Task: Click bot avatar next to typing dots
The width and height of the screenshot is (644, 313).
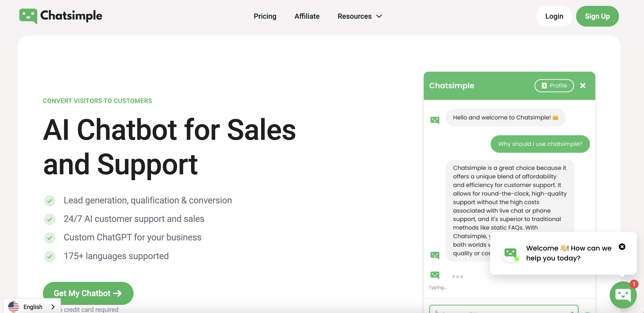Action: click(x=435, y=275)
